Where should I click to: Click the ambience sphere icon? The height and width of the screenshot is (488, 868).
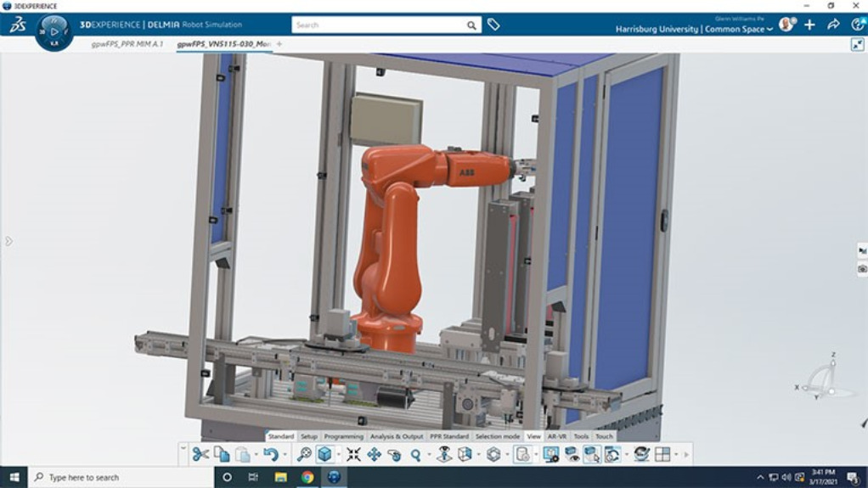(x=641, y=454)
